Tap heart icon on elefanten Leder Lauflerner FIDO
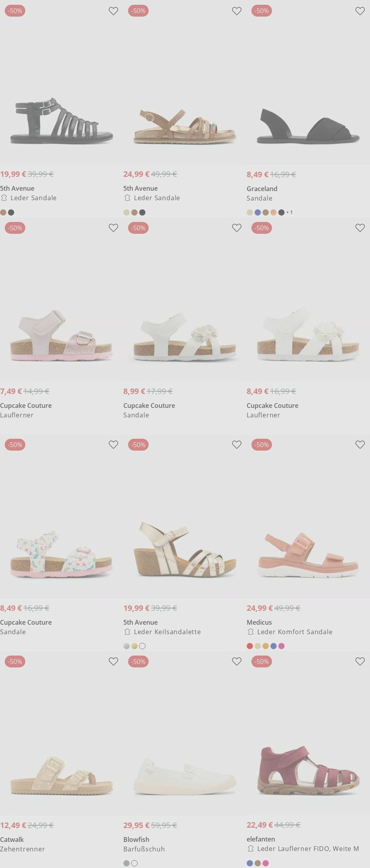The width and height of the screenshot is (370, 868). coord(360,662)
